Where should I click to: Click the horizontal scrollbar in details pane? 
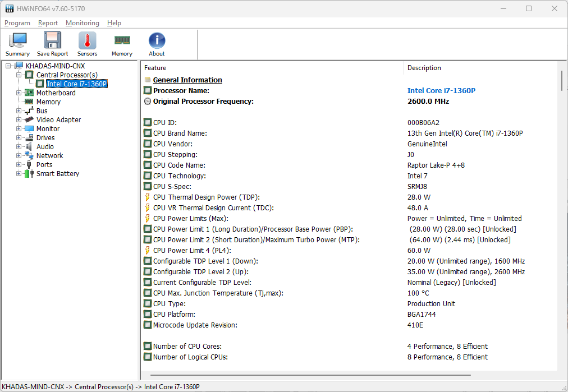310,375
